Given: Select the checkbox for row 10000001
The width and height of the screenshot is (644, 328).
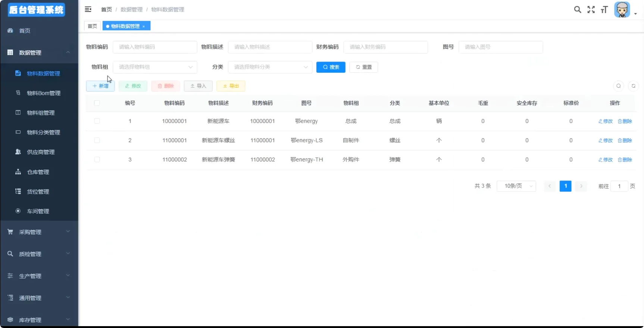Looking at the screenshot, I should click(x=97, y=121).
